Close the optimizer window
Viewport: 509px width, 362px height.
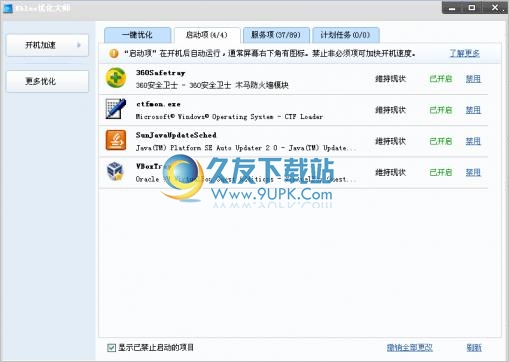[x=495, y=8]
